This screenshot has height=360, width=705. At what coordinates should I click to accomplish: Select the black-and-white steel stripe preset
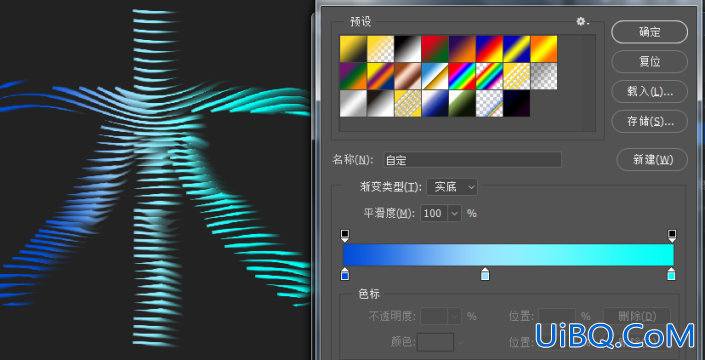[381, 103]
